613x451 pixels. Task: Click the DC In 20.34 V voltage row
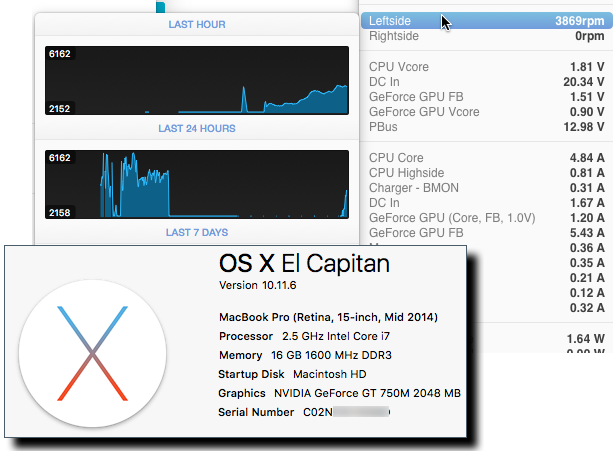tap(486, 82)
